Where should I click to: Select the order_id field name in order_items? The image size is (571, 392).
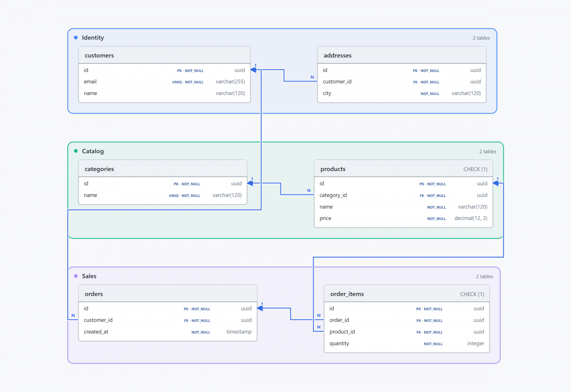[339, 320]
